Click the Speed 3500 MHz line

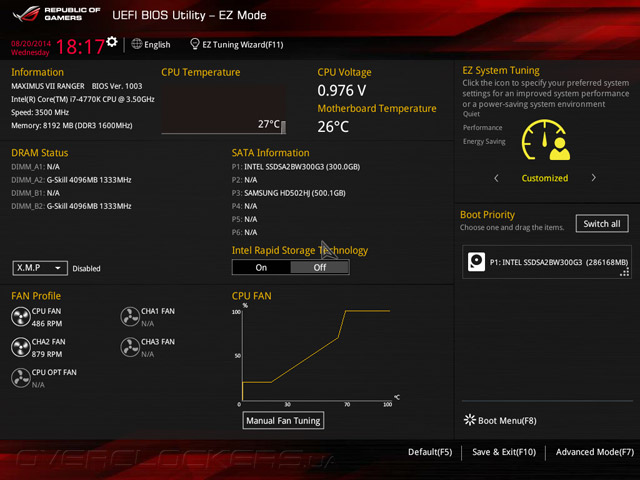pos(40,113)
